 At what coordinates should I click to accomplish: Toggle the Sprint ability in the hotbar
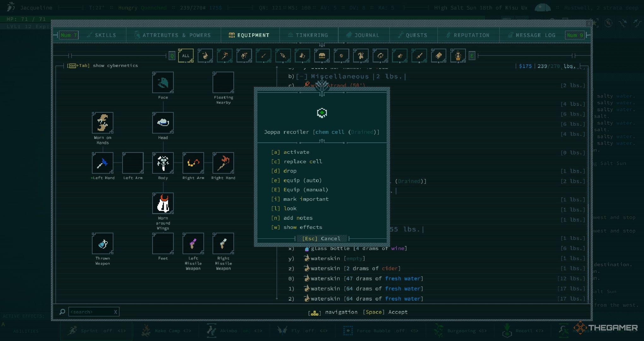[97, 331]
